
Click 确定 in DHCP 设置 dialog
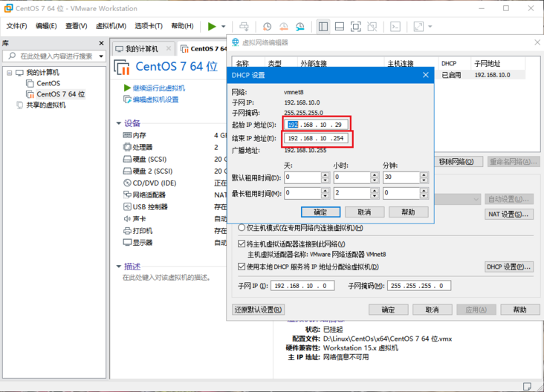[x=320, y=212]
